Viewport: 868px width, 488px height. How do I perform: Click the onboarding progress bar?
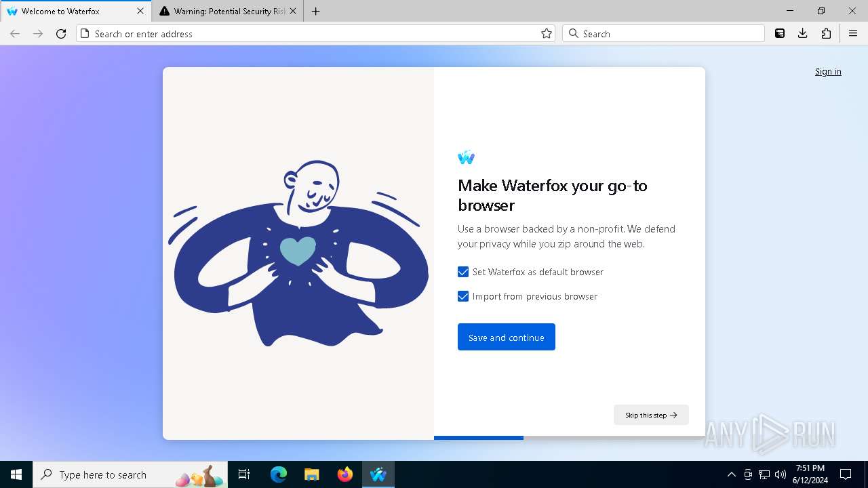pyautogui.click(x=570, y=438)
